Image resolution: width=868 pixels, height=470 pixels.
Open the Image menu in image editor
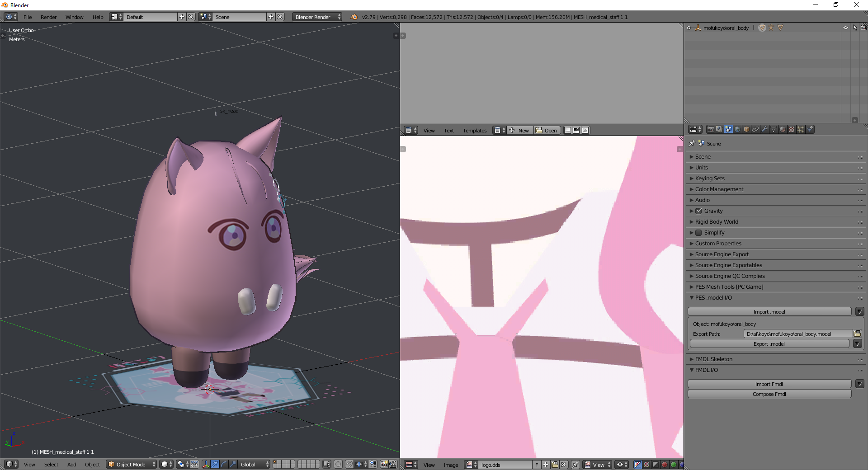point(451,465)
